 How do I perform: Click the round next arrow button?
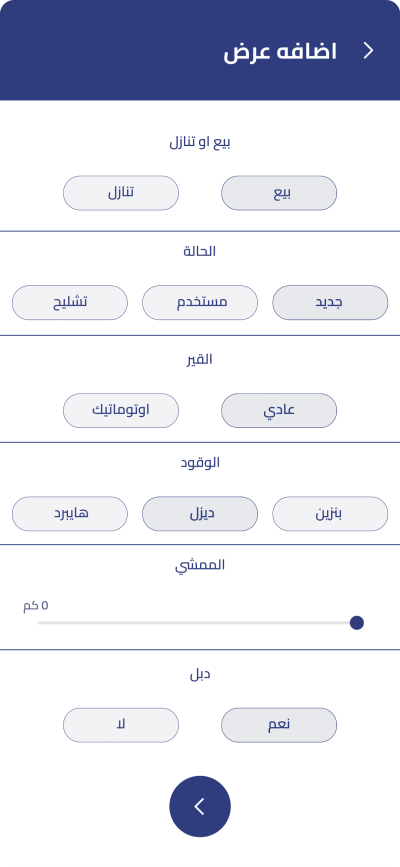coord(200,806)
